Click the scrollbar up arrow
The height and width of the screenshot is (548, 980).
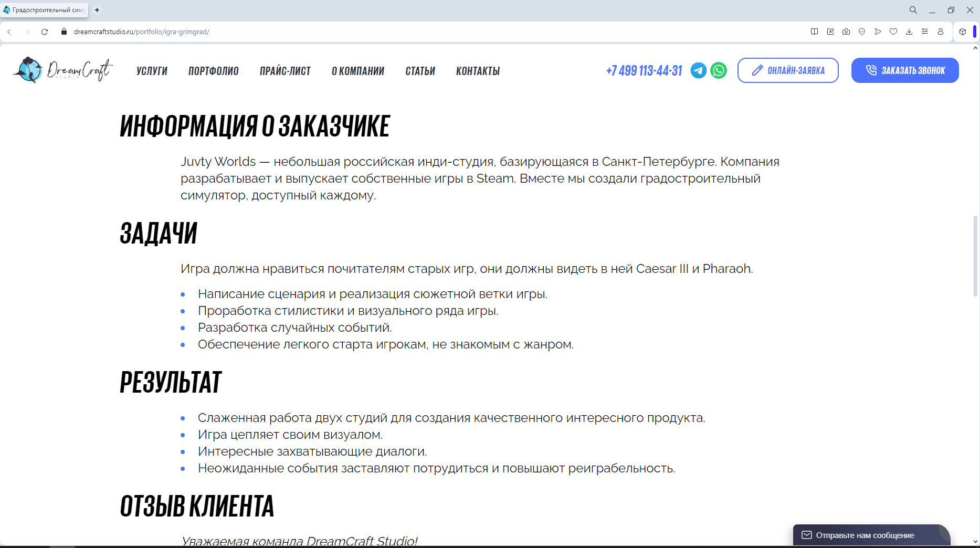[x=976, y=48]
